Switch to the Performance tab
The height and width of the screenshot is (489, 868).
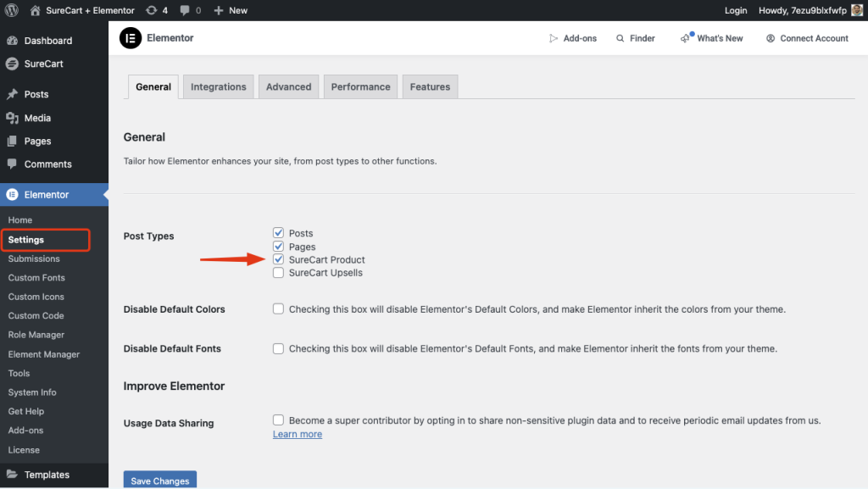pyautogui.click(x=360, y=86)
